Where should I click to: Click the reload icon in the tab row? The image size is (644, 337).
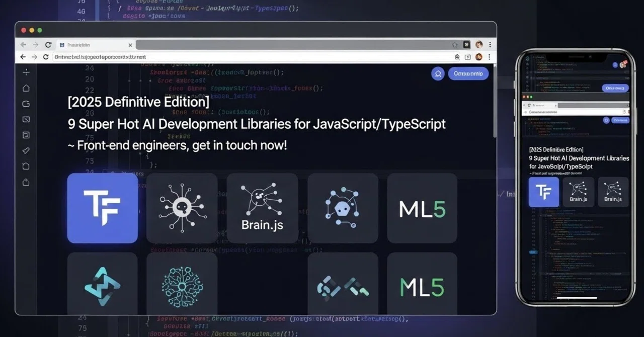48,45
